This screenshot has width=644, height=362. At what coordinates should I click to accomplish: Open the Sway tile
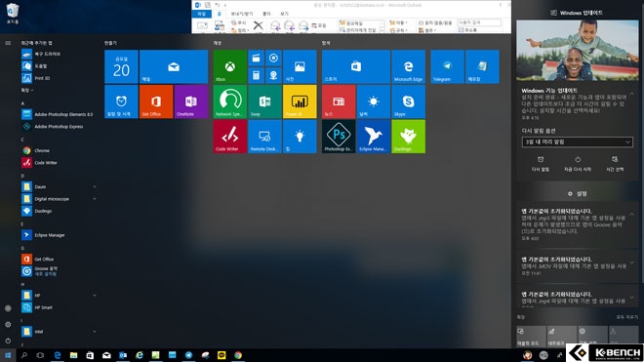(x=264, y=101)
